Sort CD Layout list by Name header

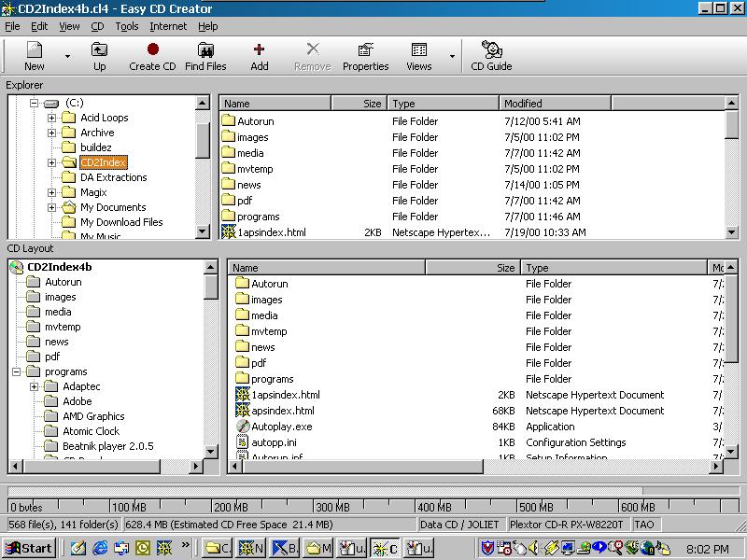click(326, 268)
